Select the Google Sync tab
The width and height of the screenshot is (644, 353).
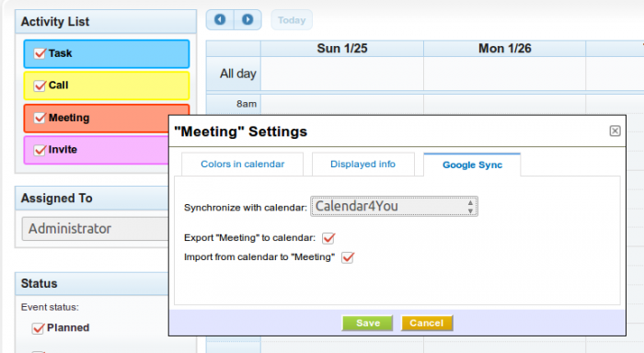pyautogui.click(x=472, y=165)
